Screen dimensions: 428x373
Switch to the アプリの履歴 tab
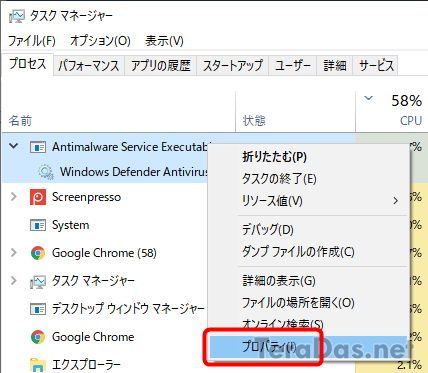161,65
